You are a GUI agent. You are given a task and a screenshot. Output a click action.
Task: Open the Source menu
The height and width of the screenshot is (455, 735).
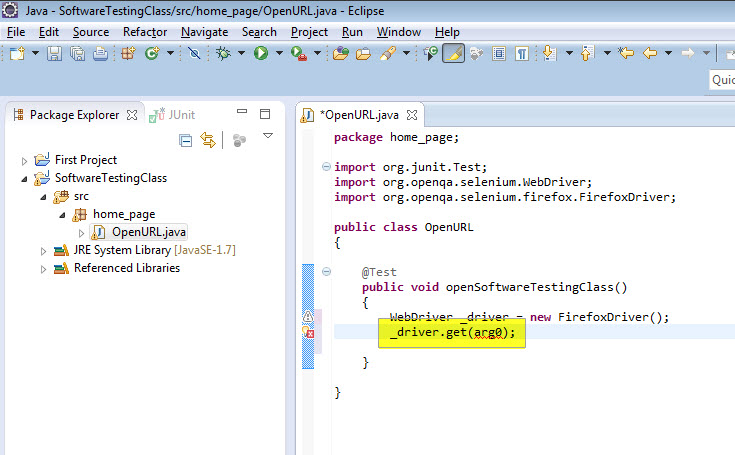[x=91, y=32]
